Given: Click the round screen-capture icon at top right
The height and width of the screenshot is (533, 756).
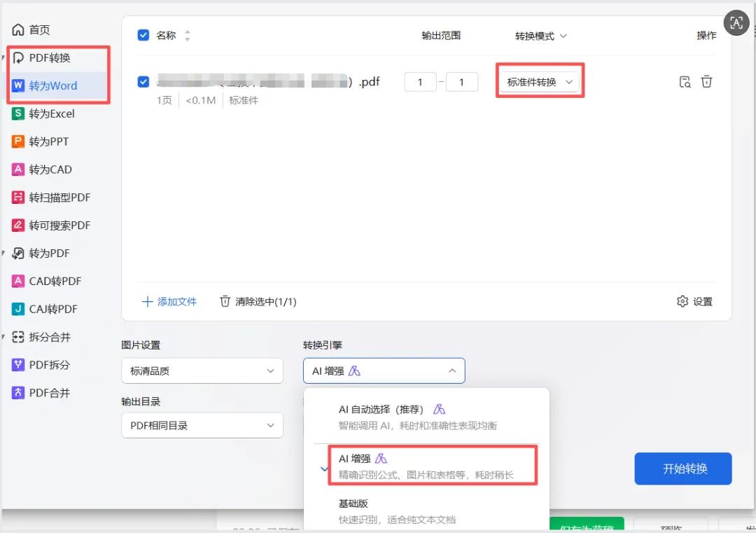Looking at the screenshot, I should point(736,22).
